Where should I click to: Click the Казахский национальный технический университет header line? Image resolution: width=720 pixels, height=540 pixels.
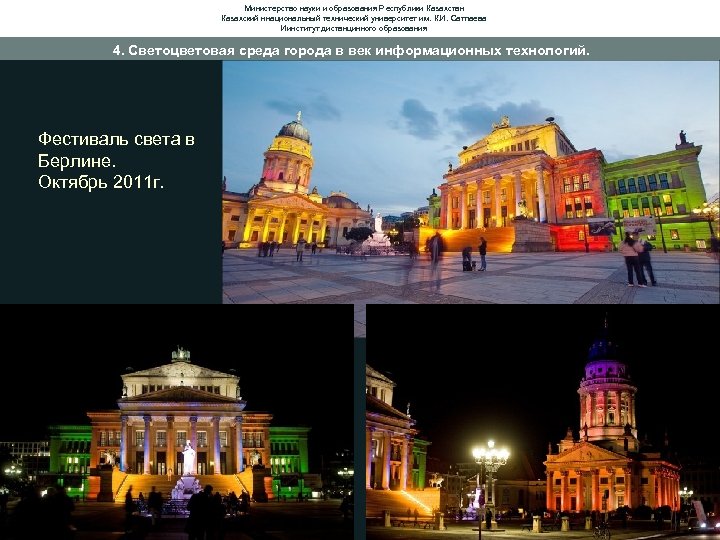click(354, 18)
